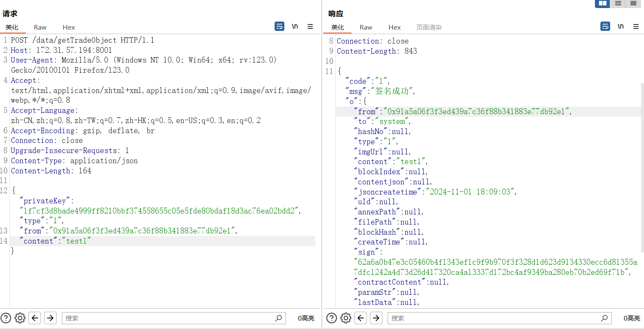The image size is (644, 329).
Task: Click Content-Type: application/json header
Action: [x=74, y=161]
